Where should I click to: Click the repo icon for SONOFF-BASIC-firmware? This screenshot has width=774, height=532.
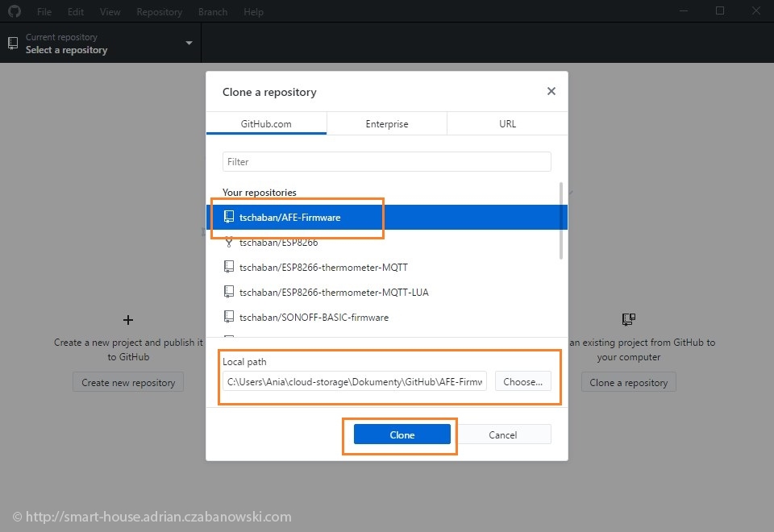pos(228,317)
